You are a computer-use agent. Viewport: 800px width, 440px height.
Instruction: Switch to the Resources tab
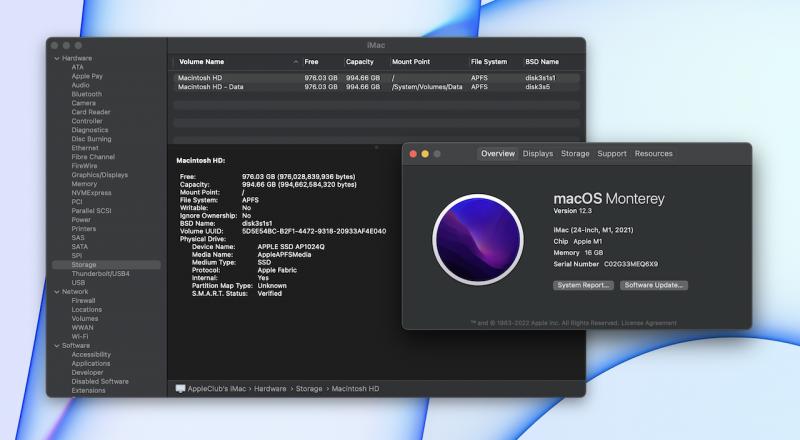[654, 154]
